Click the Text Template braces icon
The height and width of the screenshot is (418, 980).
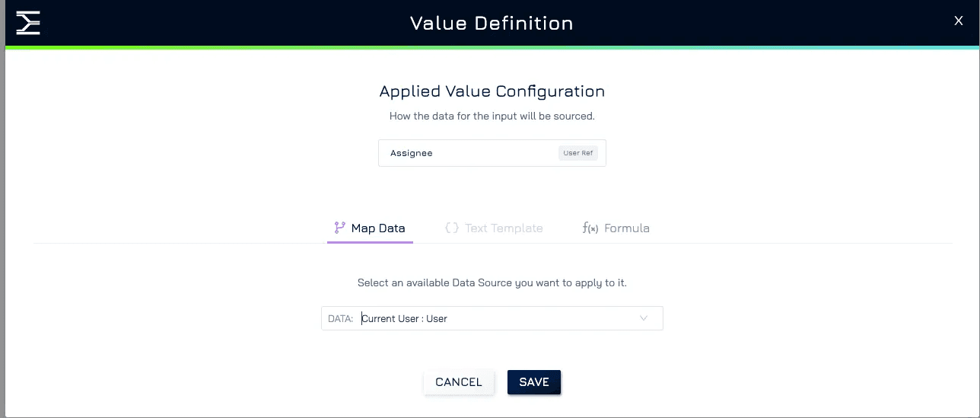[x=452, y=228]
